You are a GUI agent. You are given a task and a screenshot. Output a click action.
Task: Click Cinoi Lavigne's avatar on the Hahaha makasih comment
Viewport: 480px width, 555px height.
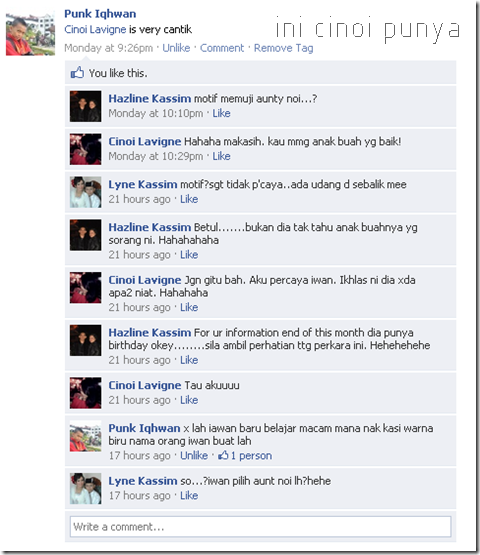point(85,149)
